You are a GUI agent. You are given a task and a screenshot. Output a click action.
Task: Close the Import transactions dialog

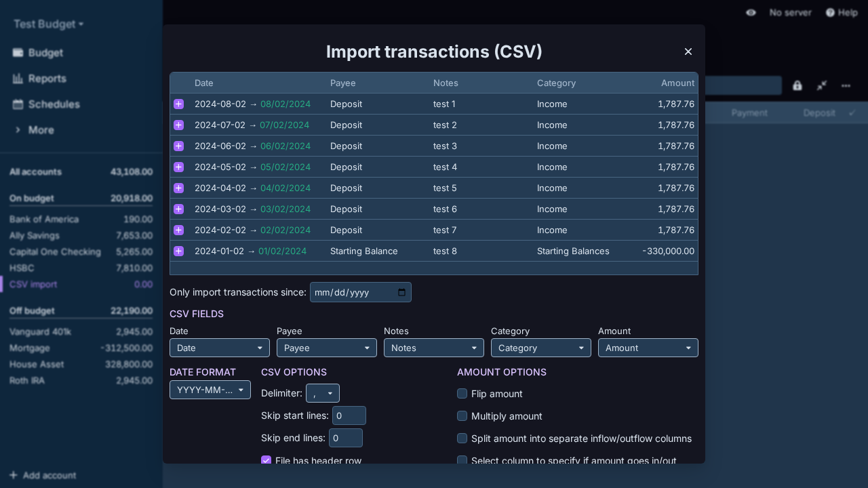tap(688, 52)
